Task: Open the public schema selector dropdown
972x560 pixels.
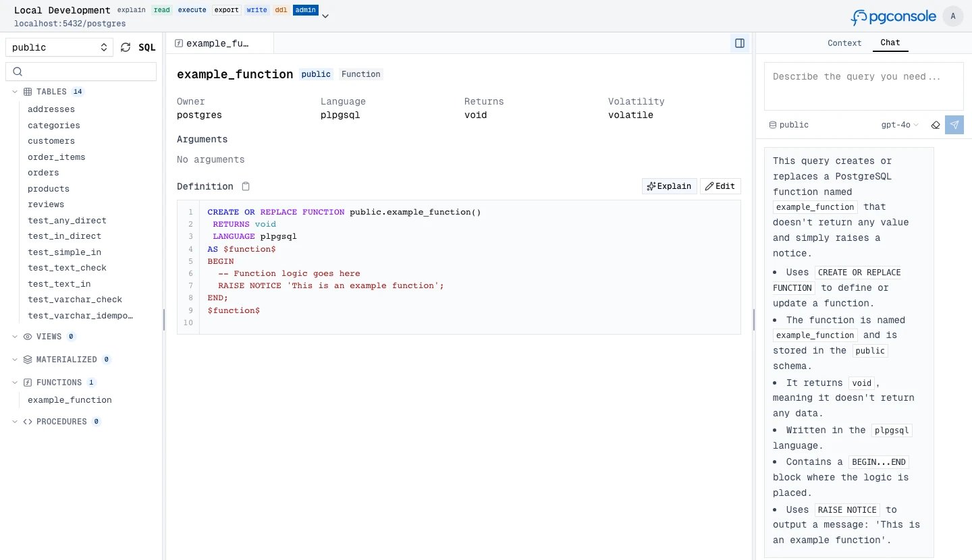Action: (59, 47)
